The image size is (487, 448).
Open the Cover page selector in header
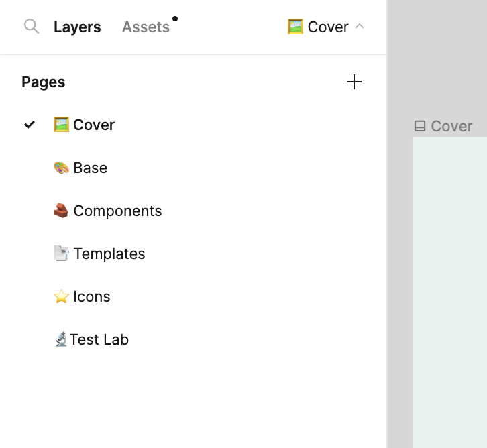coord(319,27)
